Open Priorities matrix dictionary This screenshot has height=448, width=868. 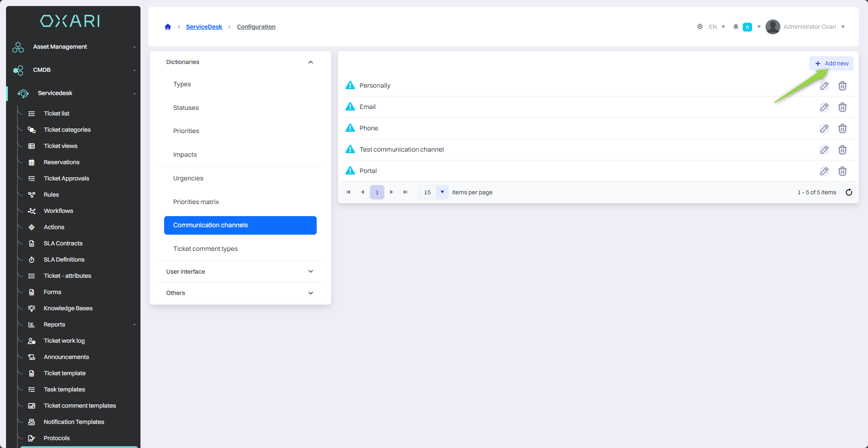pyautogui.click(x=196, y=202)
